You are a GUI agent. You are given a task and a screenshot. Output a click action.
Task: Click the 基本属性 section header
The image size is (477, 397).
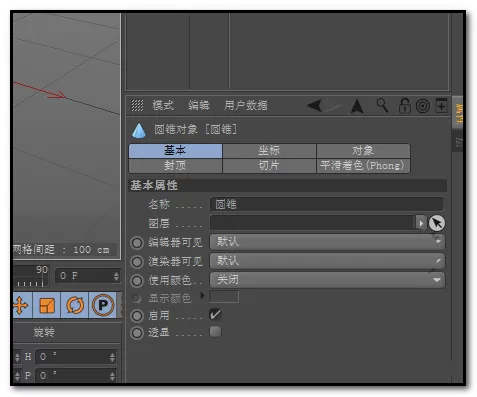[288, 185]
